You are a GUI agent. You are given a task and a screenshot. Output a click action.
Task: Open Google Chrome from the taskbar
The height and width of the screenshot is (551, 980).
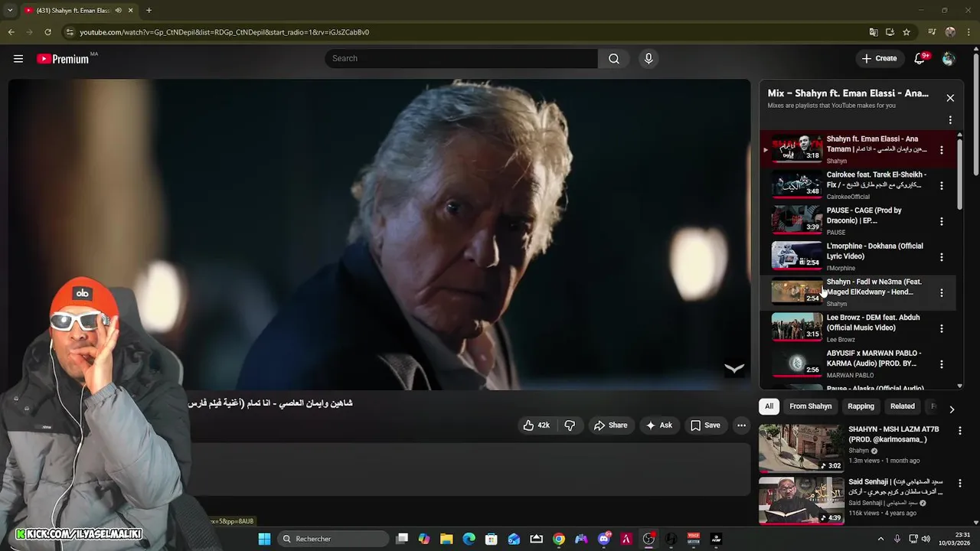(559, 539)
